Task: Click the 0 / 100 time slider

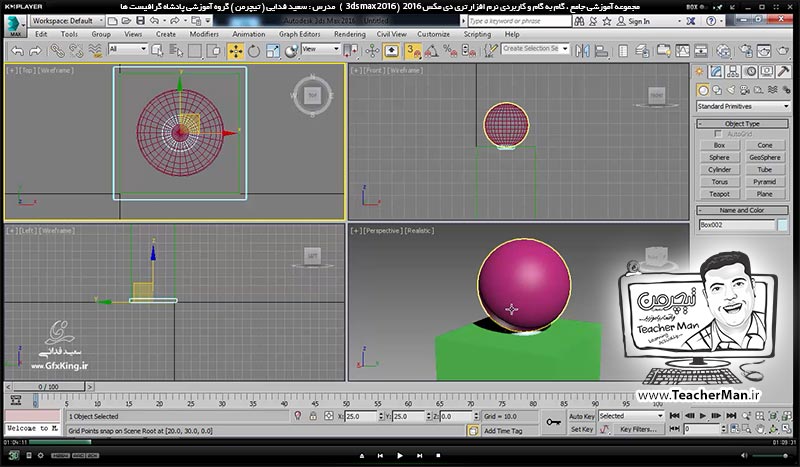Action: click(49, 387)
